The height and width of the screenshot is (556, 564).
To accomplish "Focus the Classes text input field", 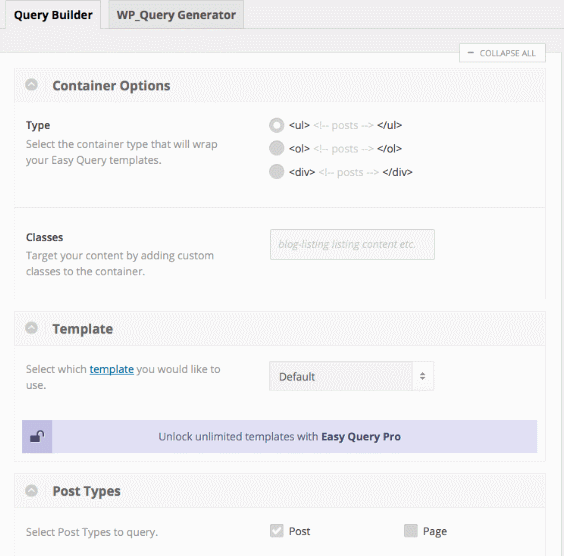I will [352, 245].
